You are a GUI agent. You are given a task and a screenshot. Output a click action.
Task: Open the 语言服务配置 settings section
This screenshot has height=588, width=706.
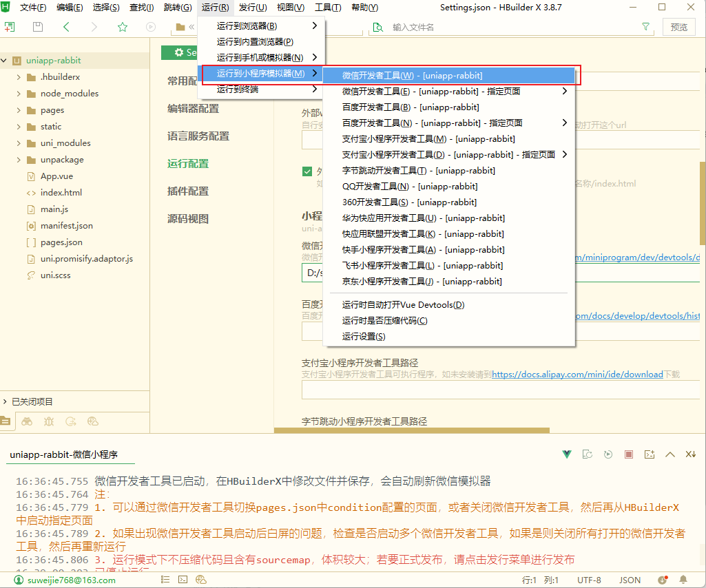click(198, 136)
